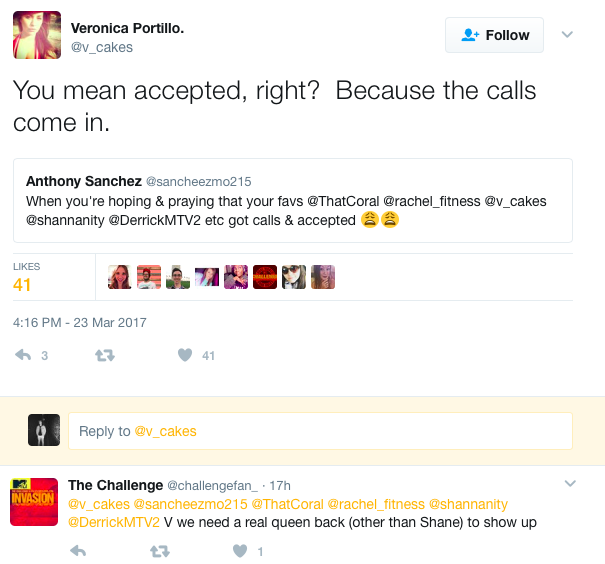This screenshot has height=564, width=605.
Task: Retweet The Challenge's reply
Action: (160, 551)
